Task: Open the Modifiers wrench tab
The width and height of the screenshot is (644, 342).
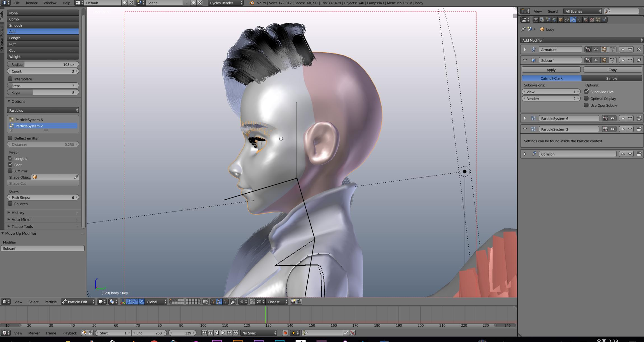Action: [x=573, y=20]
